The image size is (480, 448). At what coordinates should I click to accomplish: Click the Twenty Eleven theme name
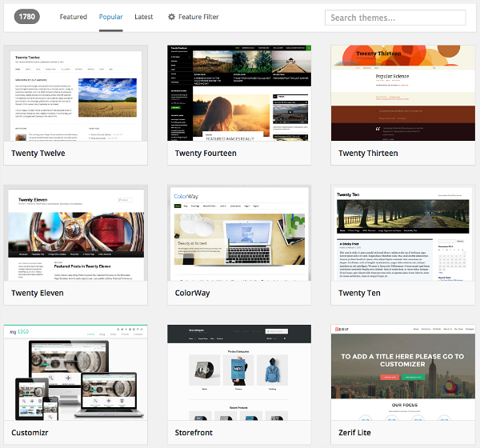(38, 293)
